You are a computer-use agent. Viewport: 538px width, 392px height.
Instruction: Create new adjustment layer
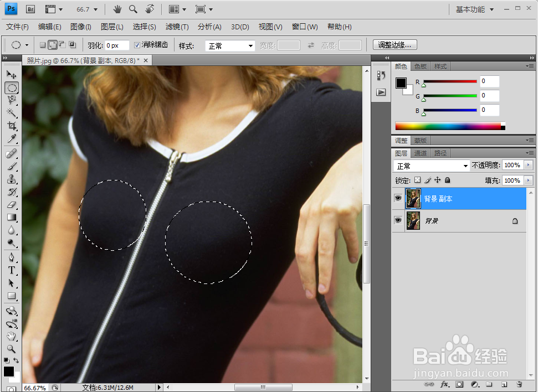click(475, 384)
